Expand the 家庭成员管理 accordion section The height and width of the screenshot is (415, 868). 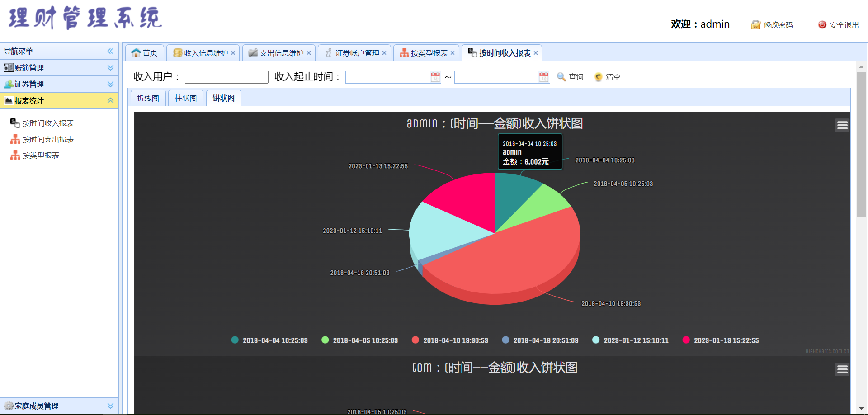tap(59, 406)
